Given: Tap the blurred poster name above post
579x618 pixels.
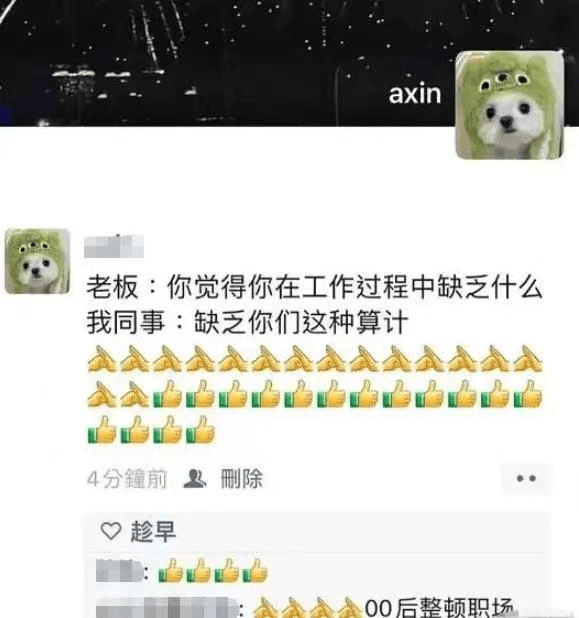Looking at the screenshot, I should click(114, 246).
